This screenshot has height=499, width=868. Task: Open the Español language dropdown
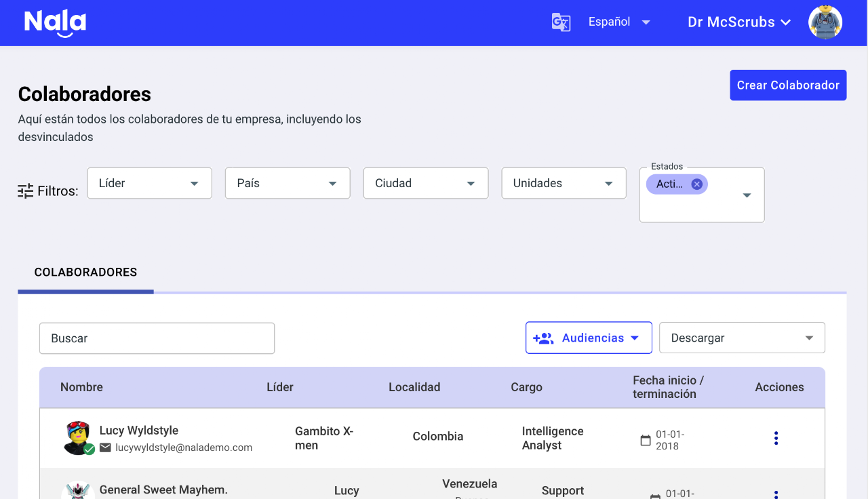click(x=619, y=22)
